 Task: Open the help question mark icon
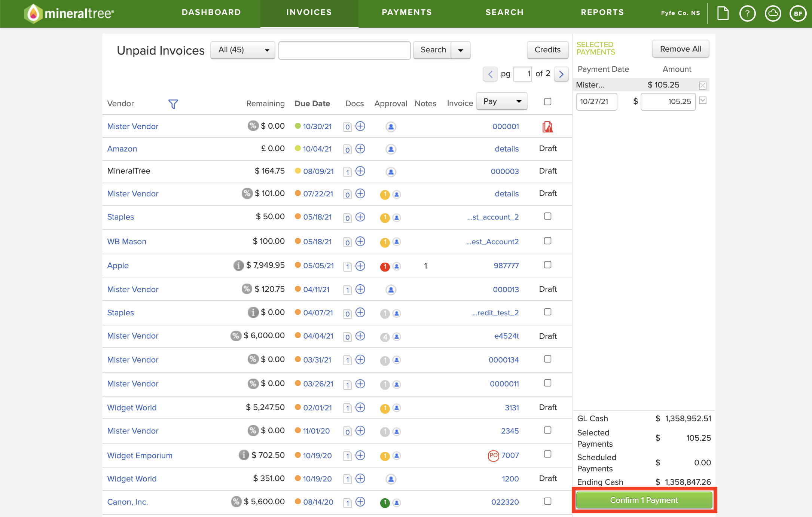[747, 13]
